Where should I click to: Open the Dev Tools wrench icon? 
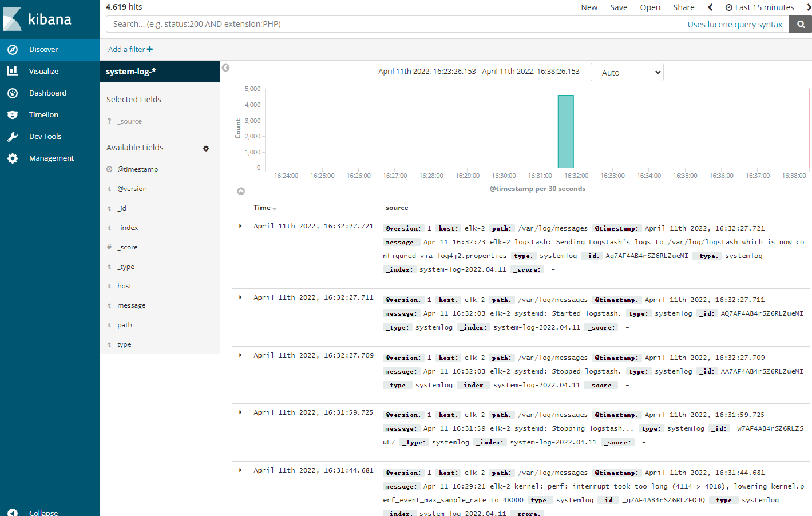pyautogui.click(x=13, y=136)
